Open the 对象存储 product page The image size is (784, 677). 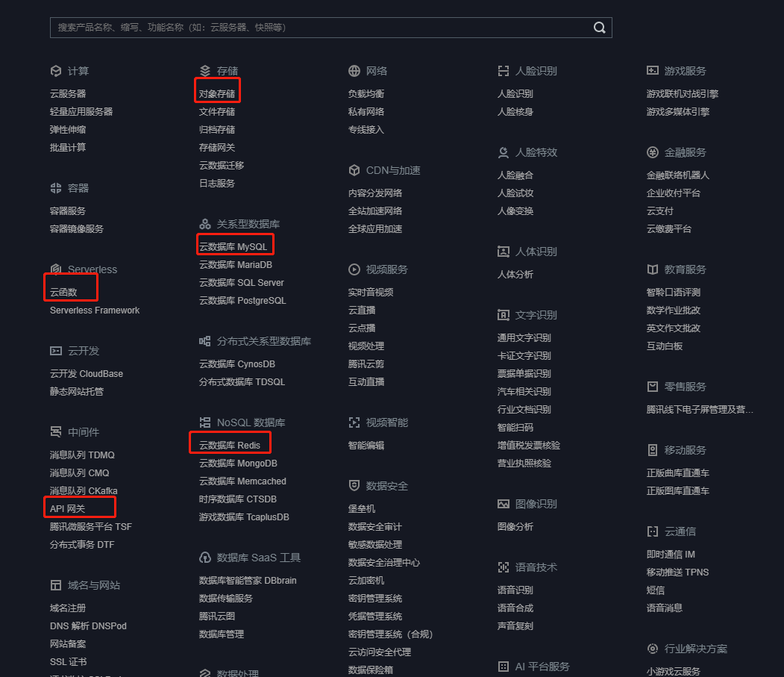217,93
